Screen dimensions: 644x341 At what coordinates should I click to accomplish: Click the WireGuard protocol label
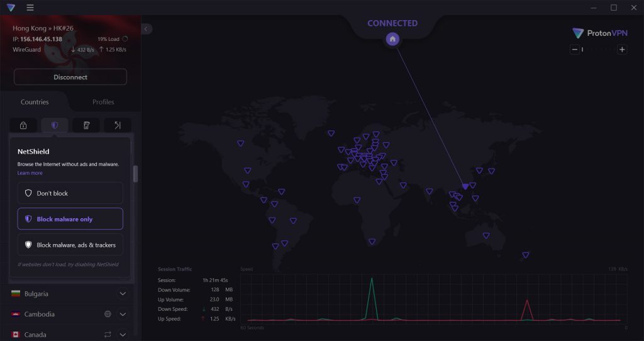(26, 49)
